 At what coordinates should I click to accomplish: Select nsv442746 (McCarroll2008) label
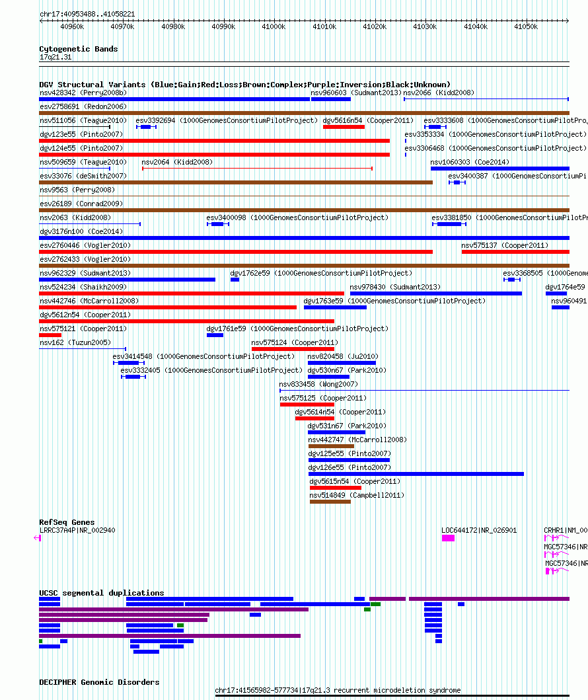(89, 301)
